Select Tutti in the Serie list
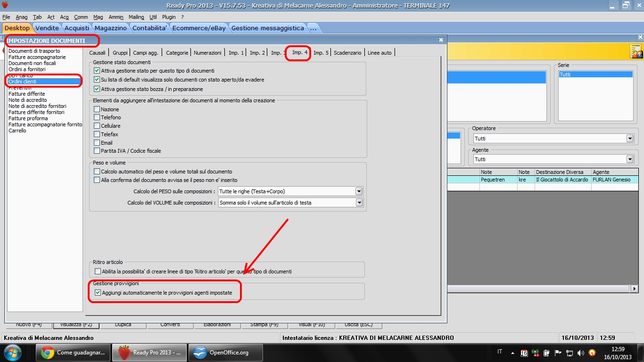Screen dimensions: 644x362 pyautogui.click(x=595, y=74)
